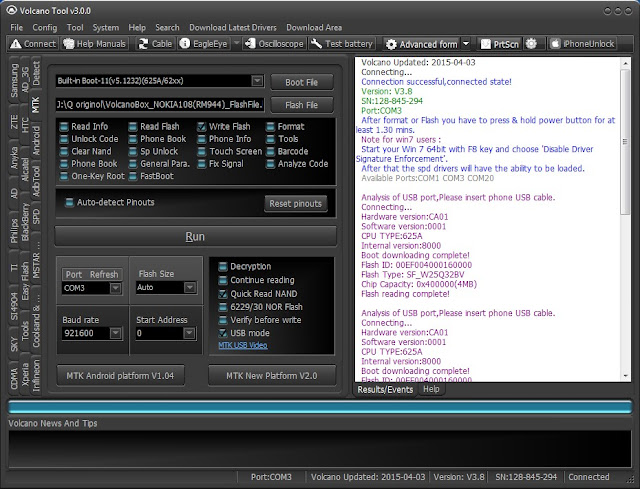Click the Boot File button

[301, 82]
